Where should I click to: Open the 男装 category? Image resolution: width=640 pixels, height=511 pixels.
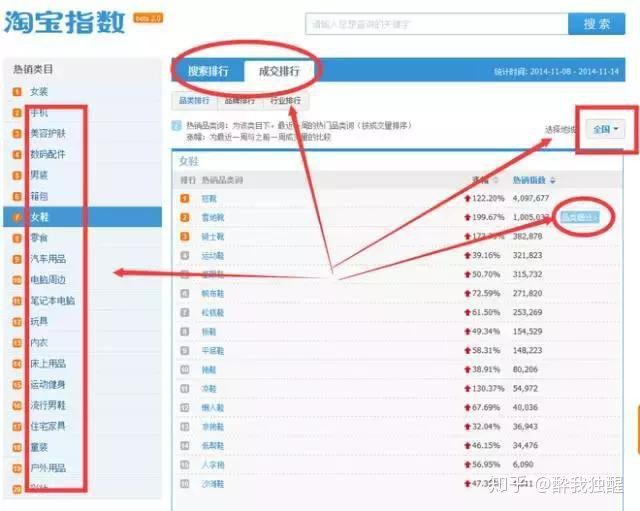[x=39, y=175]
